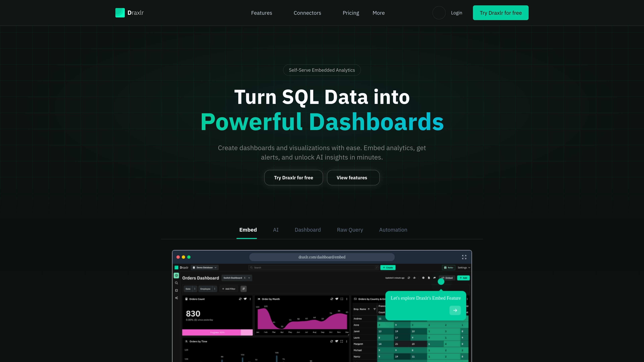644x362 pixels.
Task: Open the three-dot menu on Orders Count card
Action: tap(250, 299)
